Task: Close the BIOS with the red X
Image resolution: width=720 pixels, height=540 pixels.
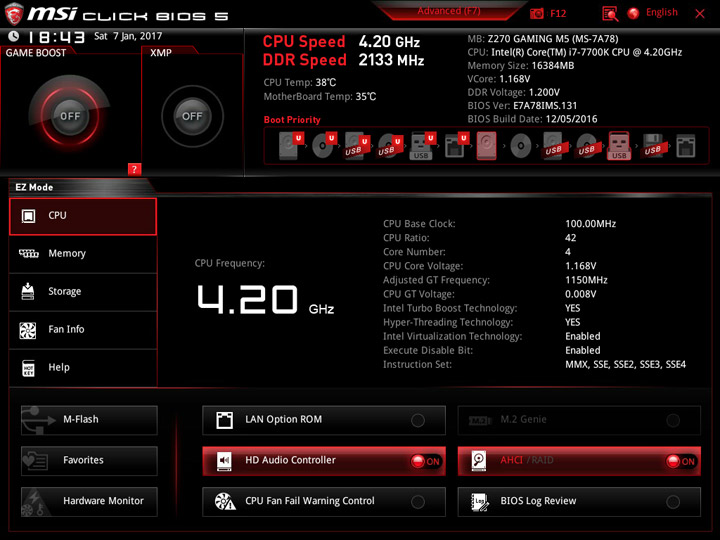Action: [x=700, y=14]
